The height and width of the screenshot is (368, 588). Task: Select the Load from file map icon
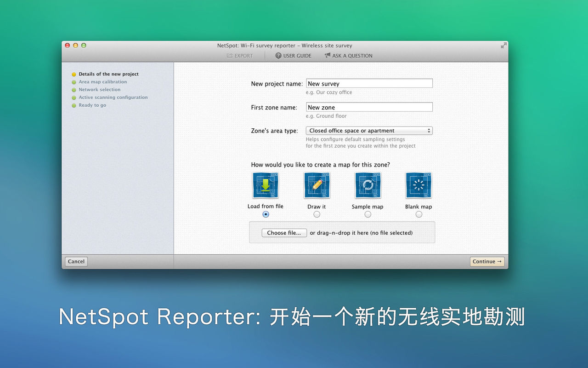tap(266, 185)
